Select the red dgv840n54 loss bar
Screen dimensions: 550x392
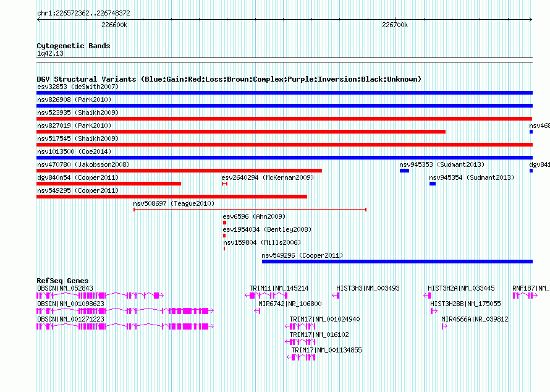[x=109, y=184]
